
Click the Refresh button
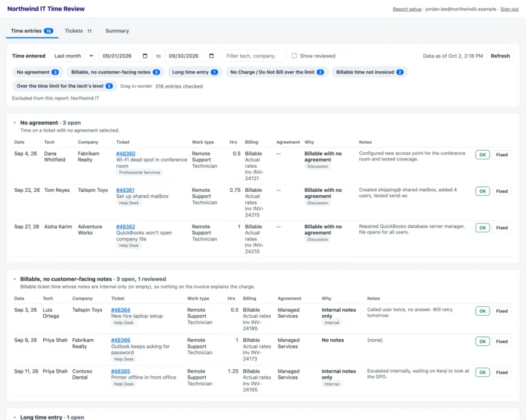(500, 55)
